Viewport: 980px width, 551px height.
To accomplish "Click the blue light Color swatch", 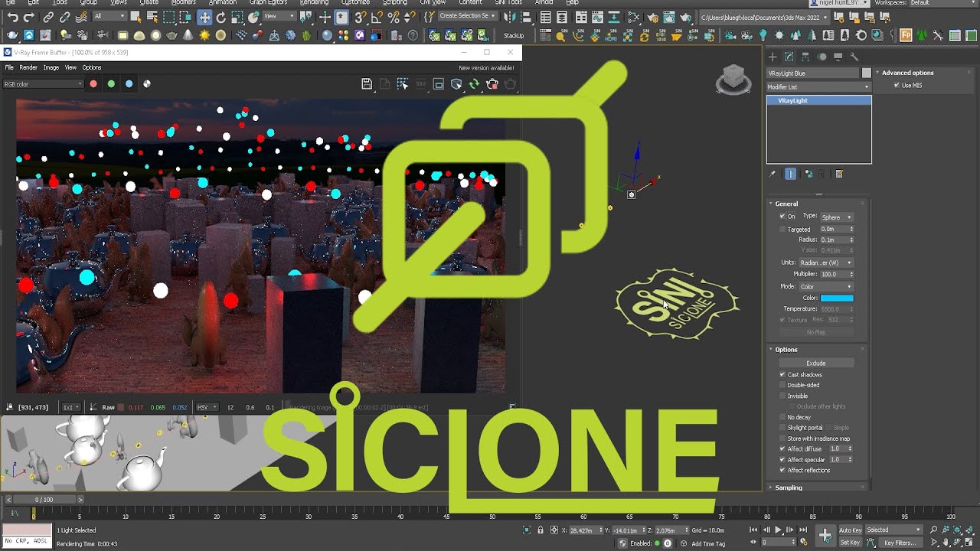I will click(x=837, y=298).
